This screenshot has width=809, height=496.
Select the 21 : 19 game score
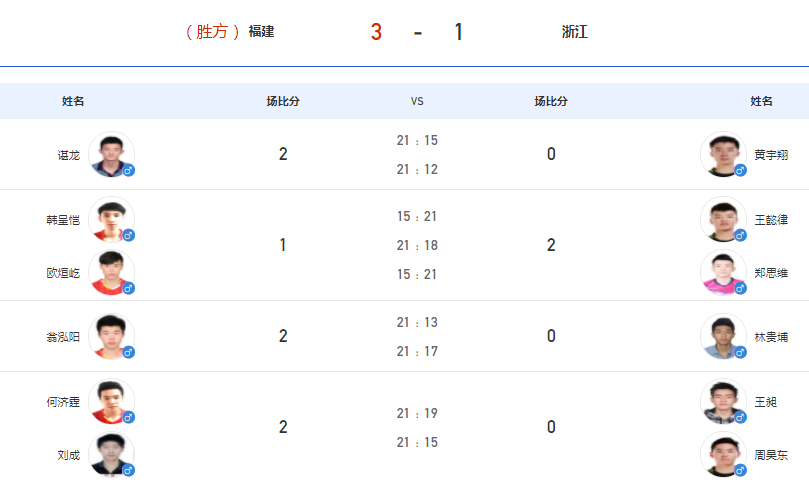417,413
